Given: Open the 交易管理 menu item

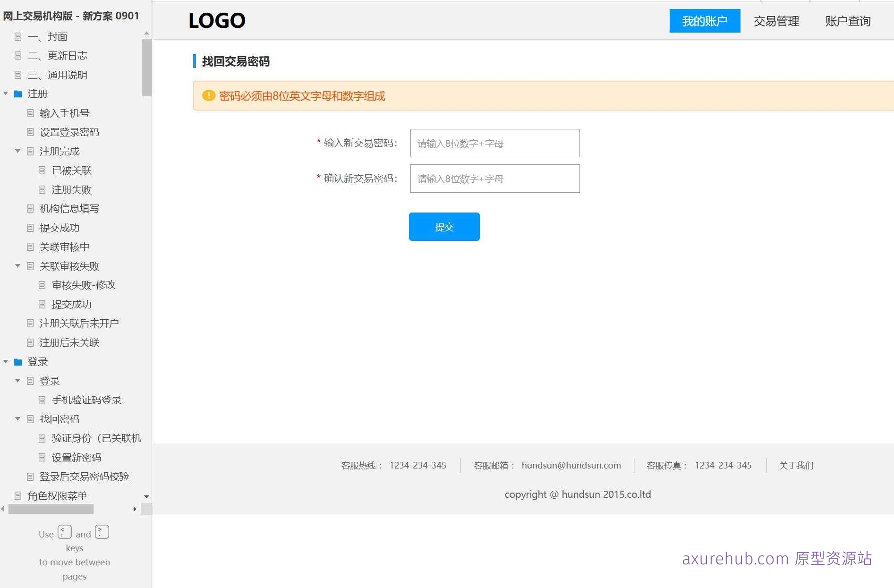Looking at the screenshot, I should click(x=776, y=20).
